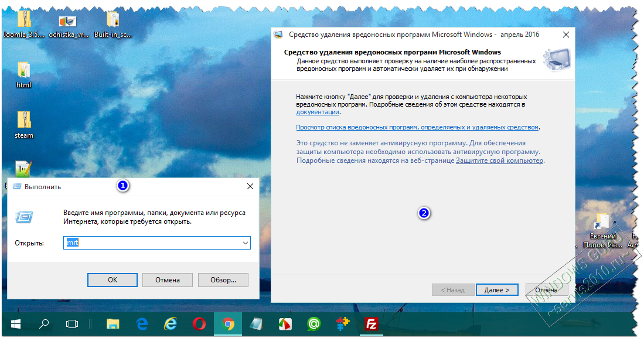Open the notepad app on the taskbar
The height and width of the screenshot is (338, 644).
point(256,325)
